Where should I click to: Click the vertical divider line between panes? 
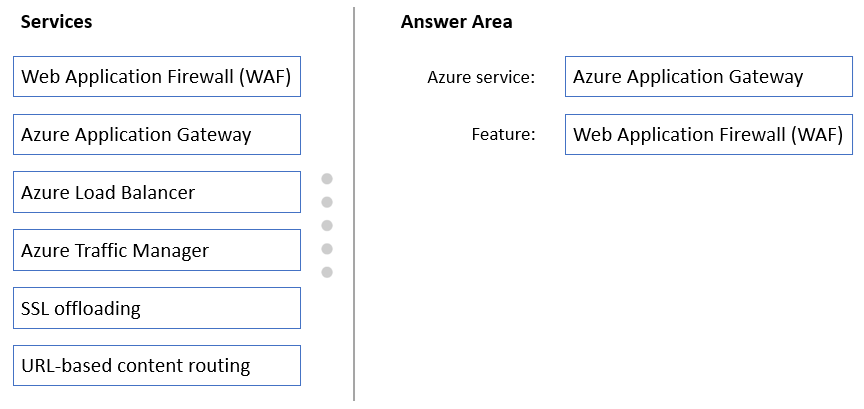pos(354,204)
